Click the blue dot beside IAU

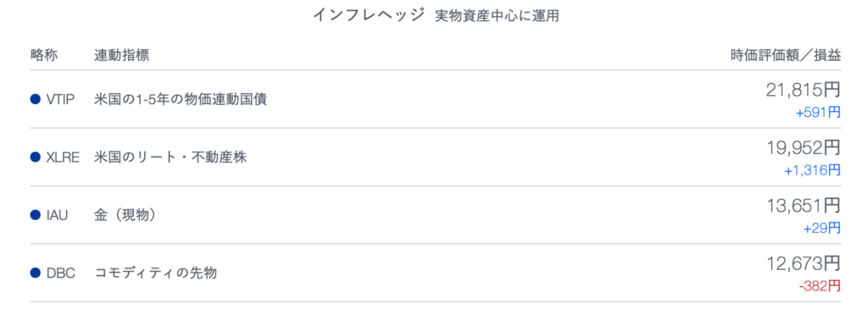36,215
